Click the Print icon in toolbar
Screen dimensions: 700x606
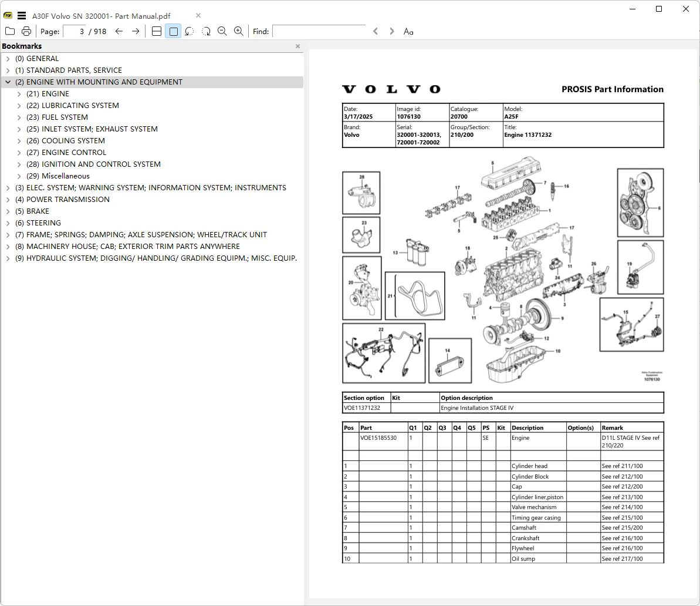(x=26, y=31)
